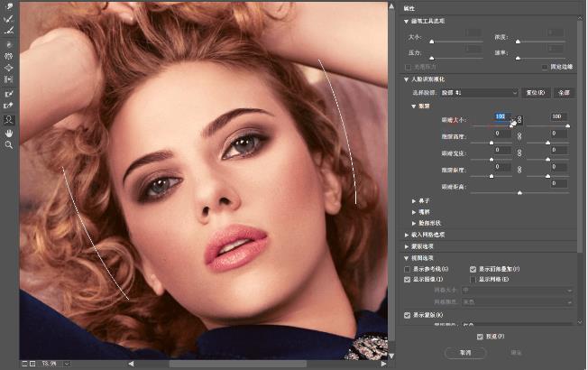Click the left eye size input field
Viewport: 588px width, 370px height.
(x=499, y=116)
